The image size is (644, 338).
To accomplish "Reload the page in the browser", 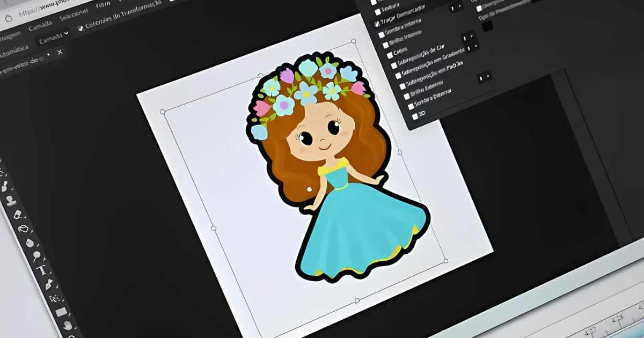I will (x=8, y=18).
